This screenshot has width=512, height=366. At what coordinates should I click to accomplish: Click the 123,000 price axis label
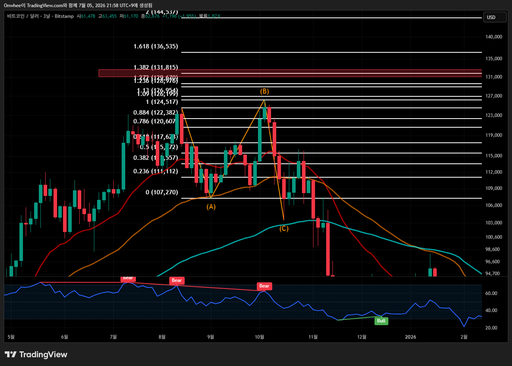494,115
